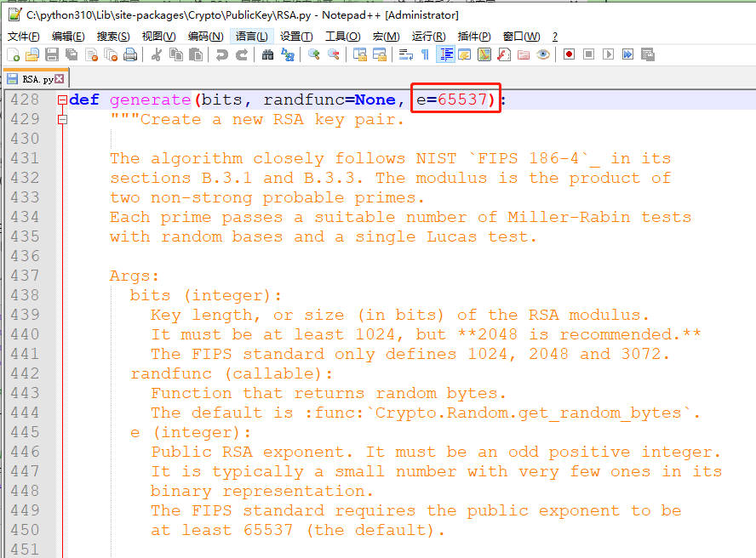Open the 搜索(S) menu
This screenshot has height=558, width=756.
(113, 37)
